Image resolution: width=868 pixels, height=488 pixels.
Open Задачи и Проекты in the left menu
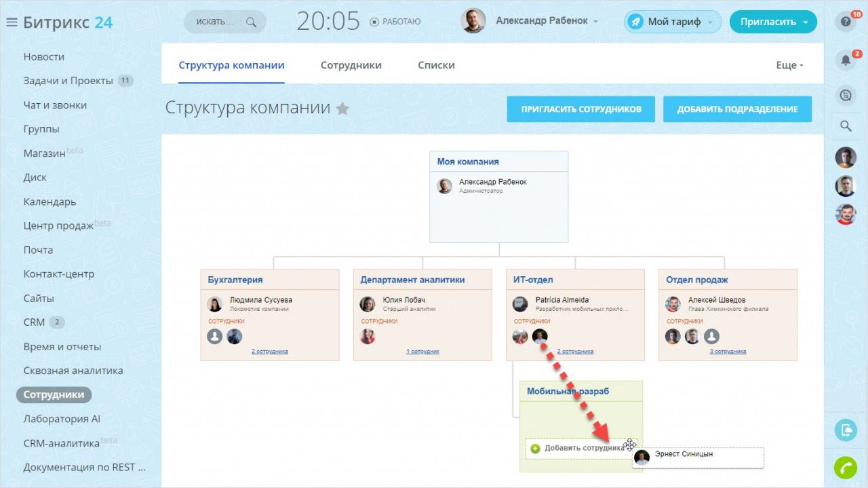[x=68, y=81]
